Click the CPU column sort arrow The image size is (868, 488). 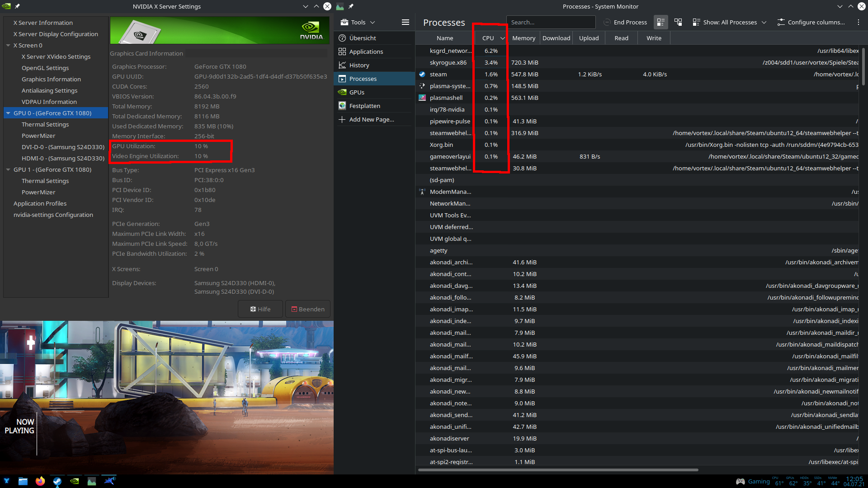502,38
